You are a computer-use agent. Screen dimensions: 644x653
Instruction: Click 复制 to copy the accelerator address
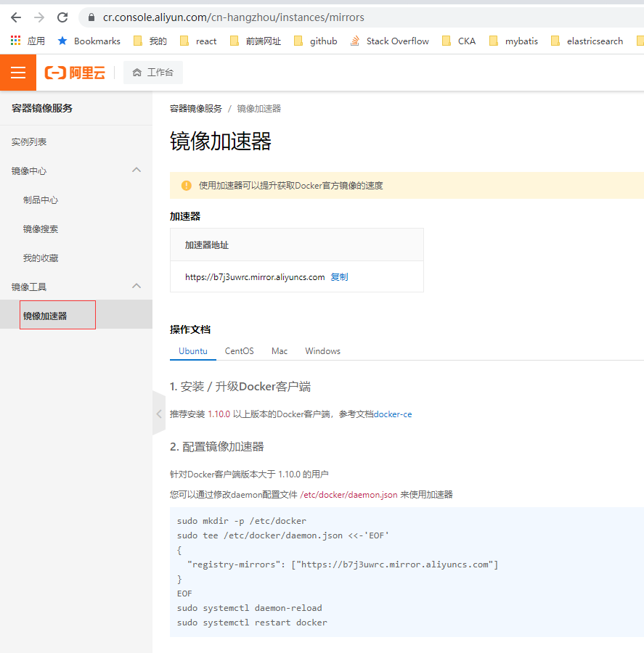point(339,277)
